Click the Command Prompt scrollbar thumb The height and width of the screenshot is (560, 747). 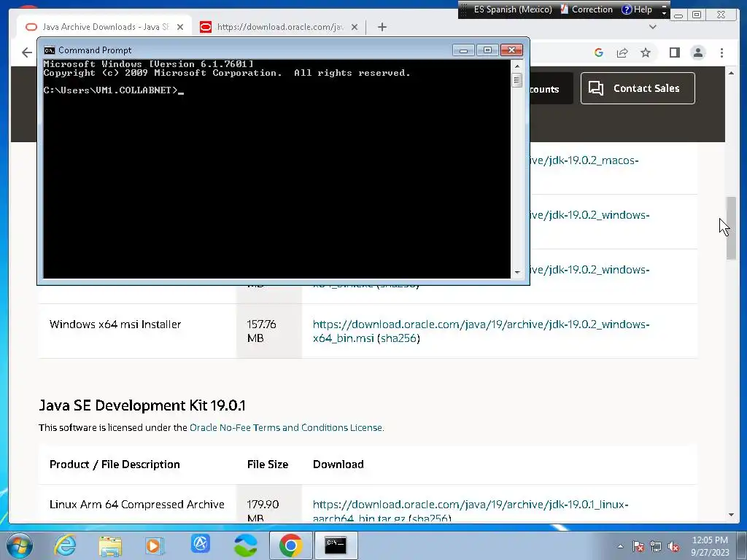point(517,79)
